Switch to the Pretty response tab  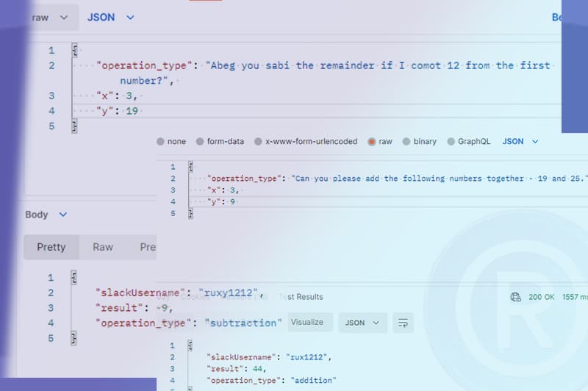point(51,247)
